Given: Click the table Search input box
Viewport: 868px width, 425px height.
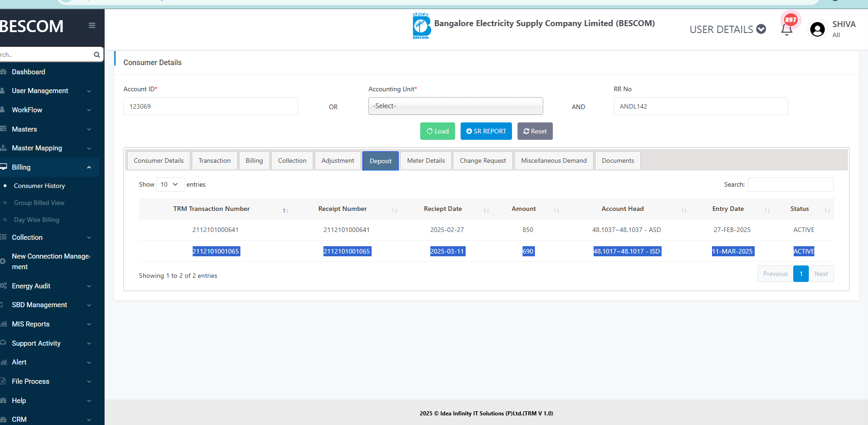Looking at the screenshot, I should [790, 184].
